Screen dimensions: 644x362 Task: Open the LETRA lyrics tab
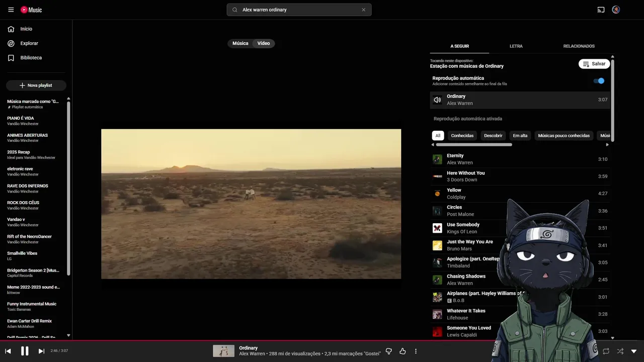[516, 46]
